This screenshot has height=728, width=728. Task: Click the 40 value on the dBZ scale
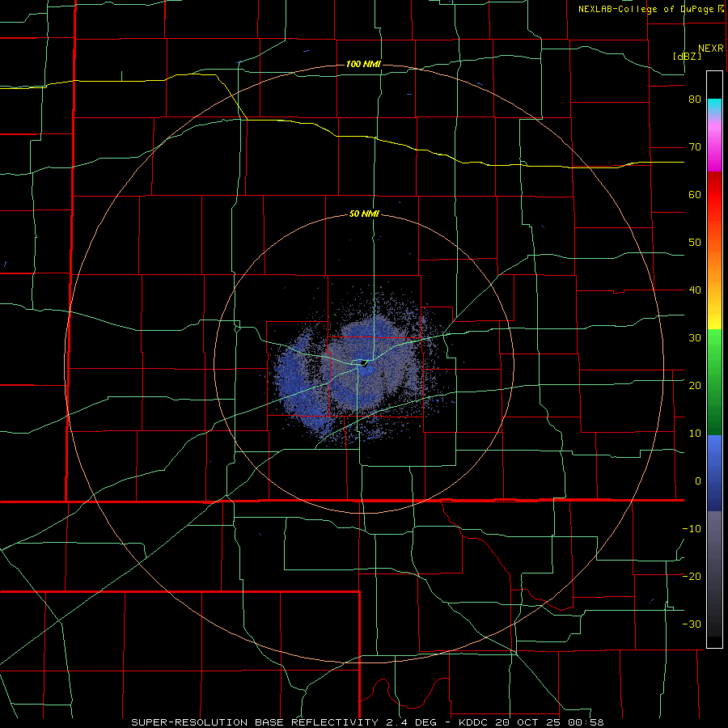pyautogui.click(x=695, y=290)
